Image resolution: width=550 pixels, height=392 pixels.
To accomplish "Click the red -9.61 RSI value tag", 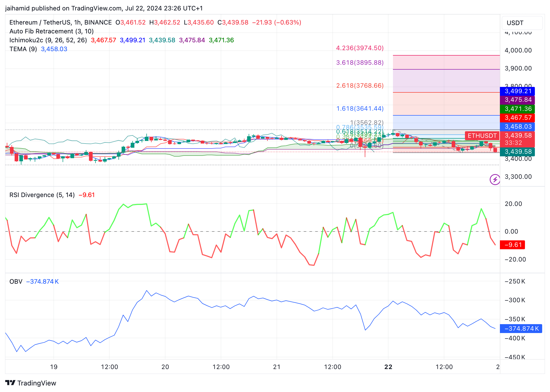I will [x=512, y=245].
